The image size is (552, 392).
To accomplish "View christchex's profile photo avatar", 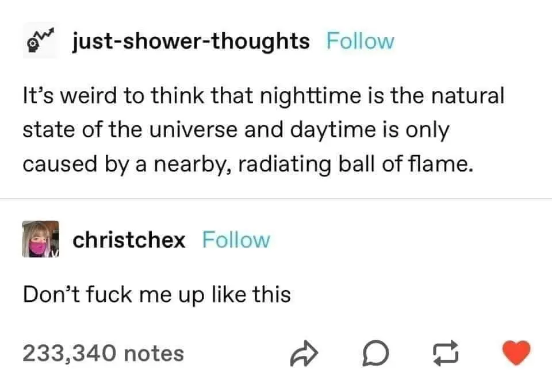I will 40,239.
